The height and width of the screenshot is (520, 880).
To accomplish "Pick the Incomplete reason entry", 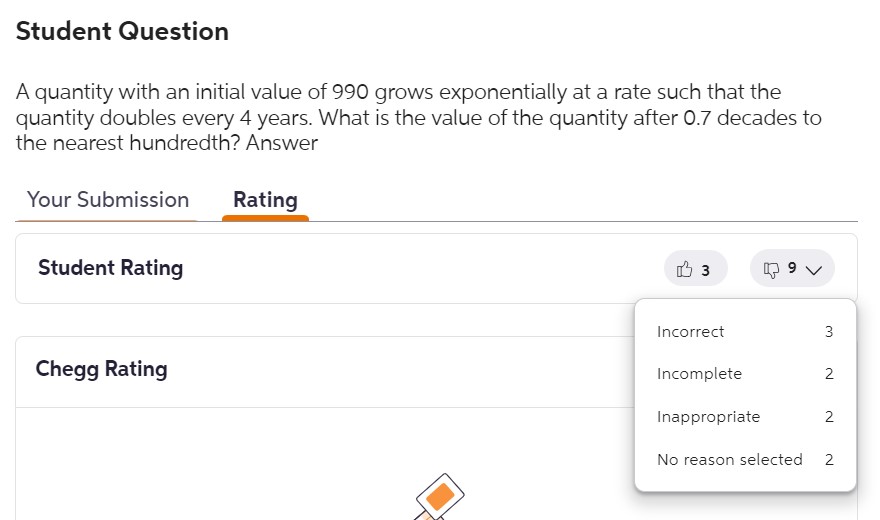I will coord(699,374).
